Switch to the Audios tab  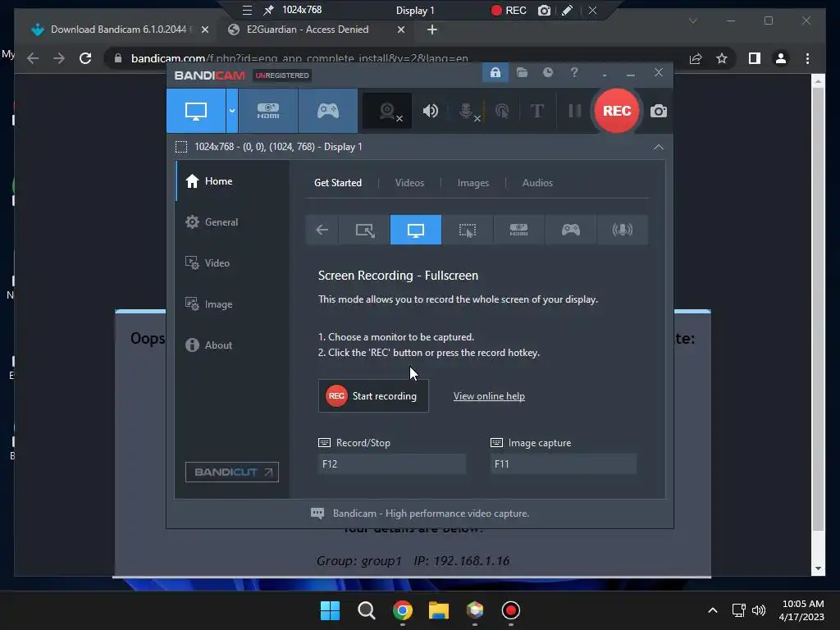point(537,183)
